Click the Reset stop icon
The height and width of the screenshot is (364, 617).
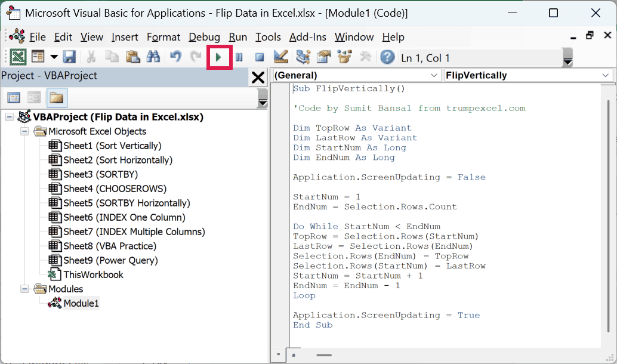click(260, 58)
